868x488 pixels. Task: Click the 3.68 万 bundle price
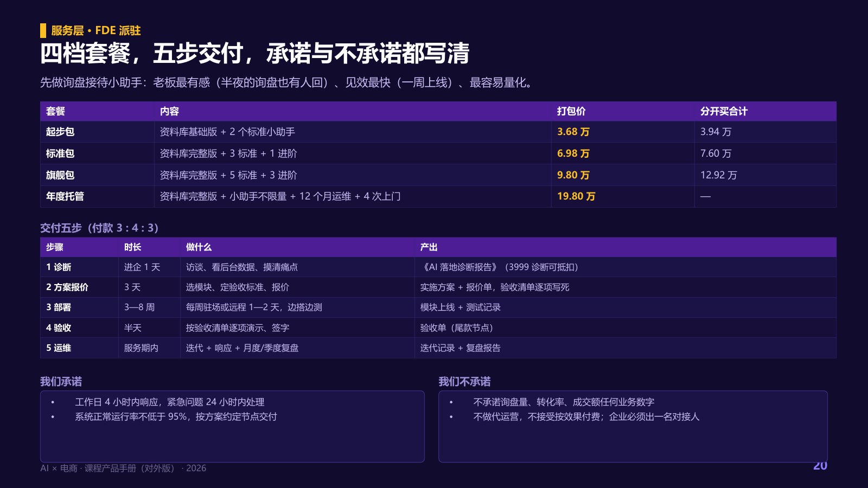pos(573,132)
